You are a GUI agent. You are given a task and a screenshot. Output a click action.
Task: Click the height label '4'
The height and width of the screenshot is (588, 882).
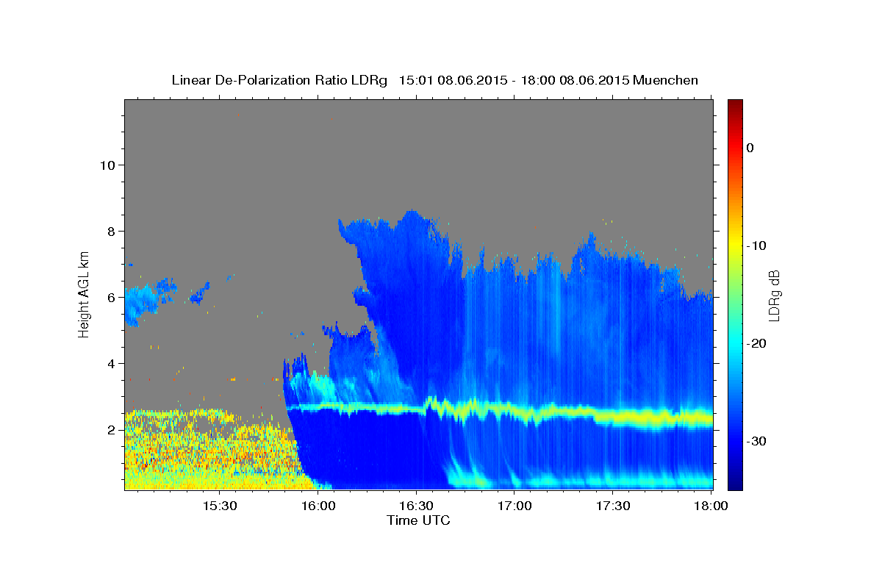click(112, 363)
